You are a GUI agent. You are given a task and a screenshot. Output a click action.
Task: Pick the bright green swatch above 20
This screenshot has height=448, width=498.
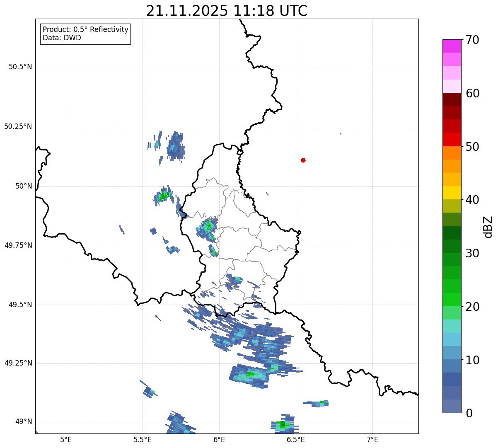click(x=452, y=300)
